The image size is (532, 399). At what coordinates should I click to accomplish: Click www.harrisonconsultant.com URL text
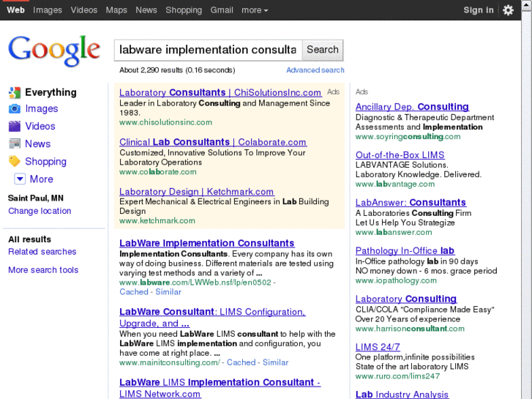point(410,329)
